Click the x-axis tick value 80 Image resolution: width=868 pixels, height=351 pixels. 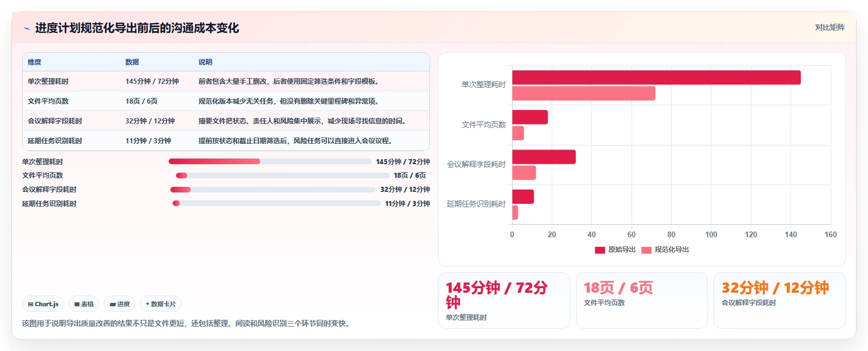coord(671,235)
